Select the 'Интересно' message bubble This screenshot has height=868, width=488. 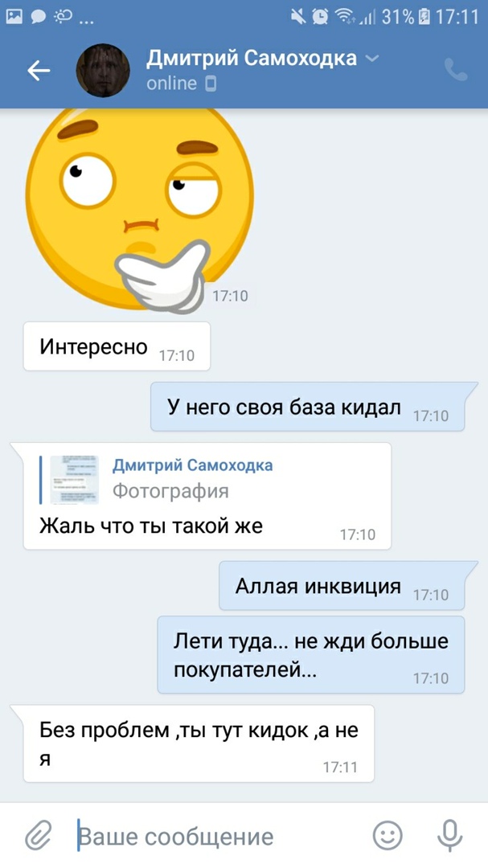click(117, 346)
